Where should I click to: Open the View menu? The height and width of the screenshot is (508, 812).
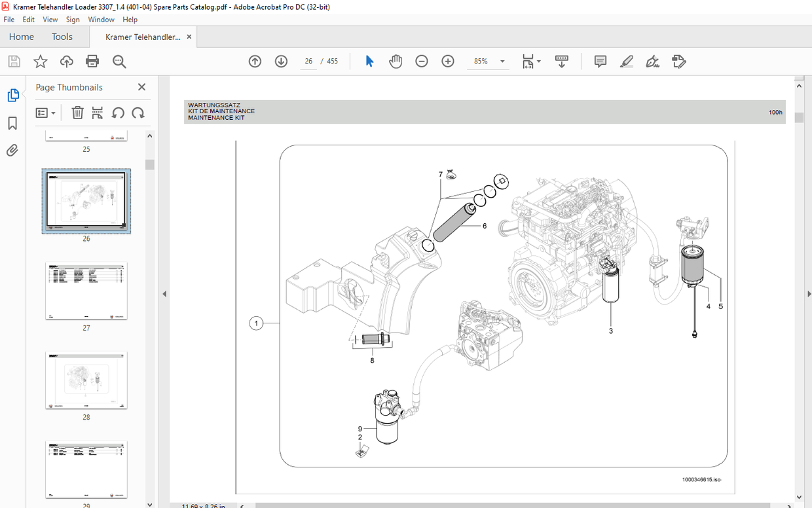click(50, 19)
